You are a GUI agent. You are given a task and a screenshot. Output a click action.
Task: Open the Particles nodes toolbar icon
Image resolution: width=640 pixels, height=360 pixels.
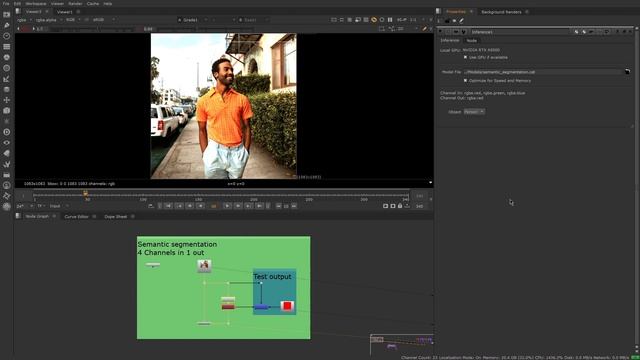click(7, 121)
